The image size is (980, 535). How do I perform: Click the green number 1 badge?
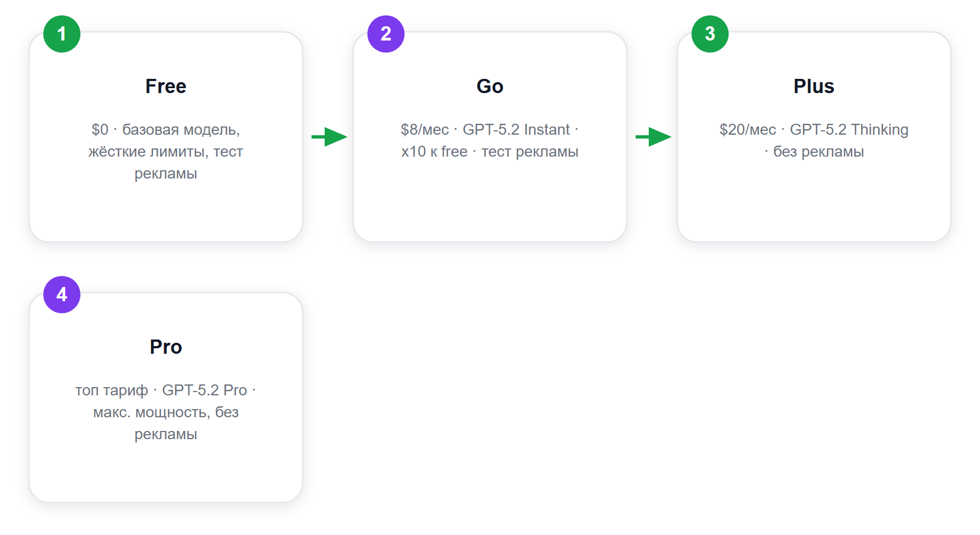click(x=62, y=34)
